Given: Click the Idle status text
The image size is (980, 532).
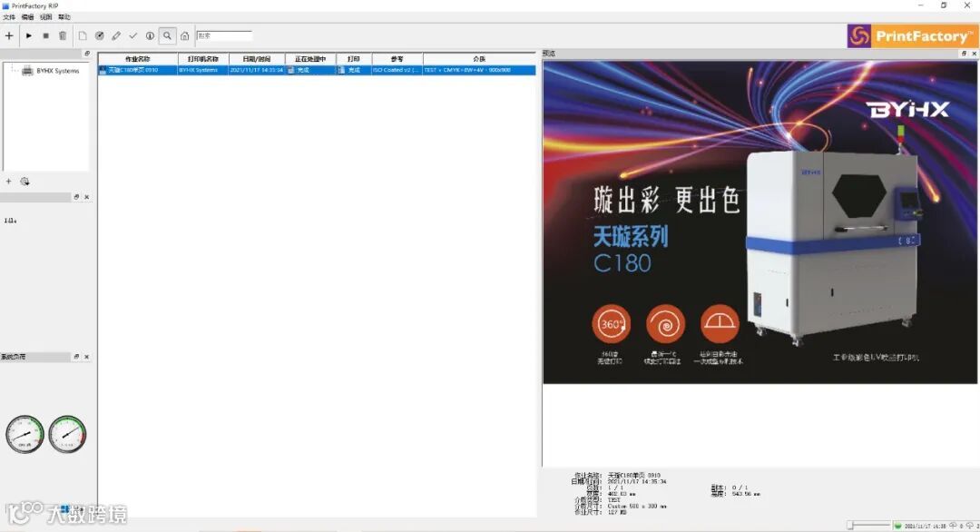Looking at the screenshot, I should (11, 221).
